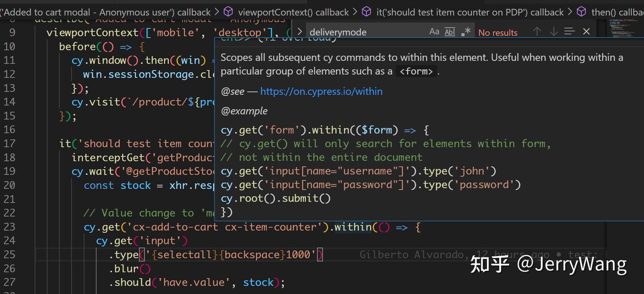Click 'Gilberto Alvarado' git blame annotation
This screenshot has width=644, height=294.
click(411, 255)
